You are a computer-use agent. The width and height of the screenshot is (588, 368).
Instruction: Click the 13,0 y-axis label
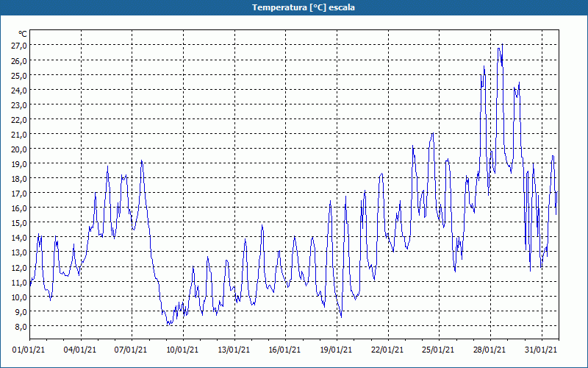(19, 252)
